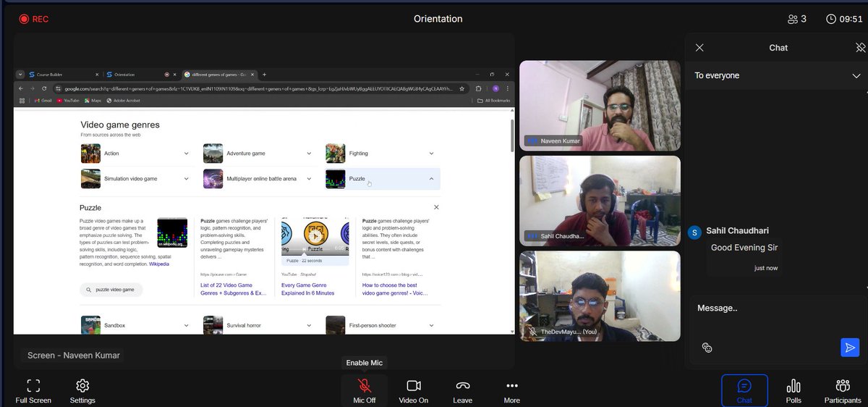Click the Gmail bookmark
The height and width of the screenshot is (407, 868).
(43, 101)
